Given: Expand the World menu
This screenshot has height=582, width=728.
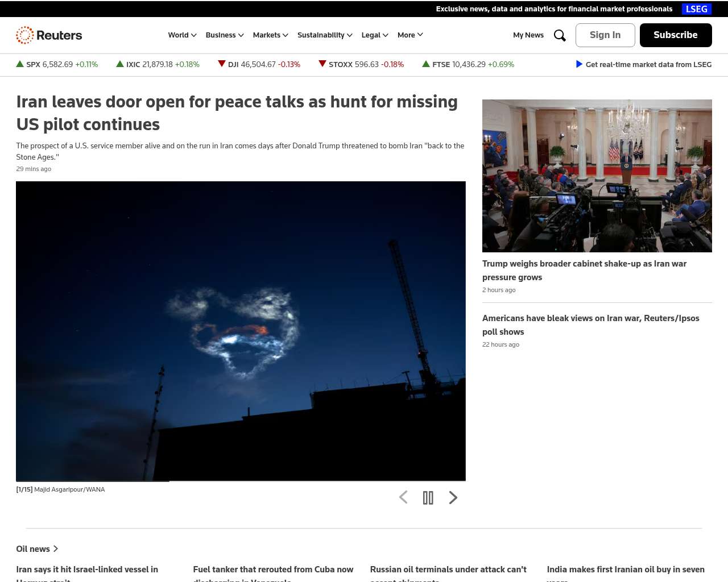Looking at the screenshot, I should point(182,35).
